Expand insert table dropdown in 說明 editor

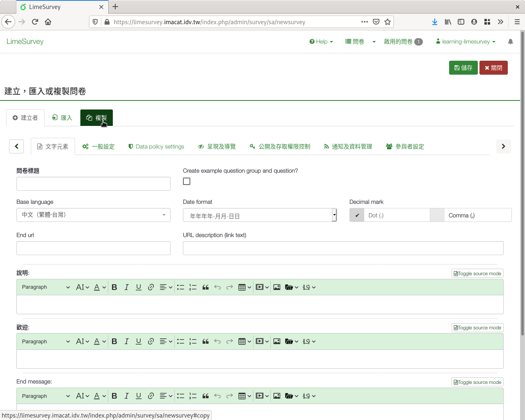(x=244, y=287)
